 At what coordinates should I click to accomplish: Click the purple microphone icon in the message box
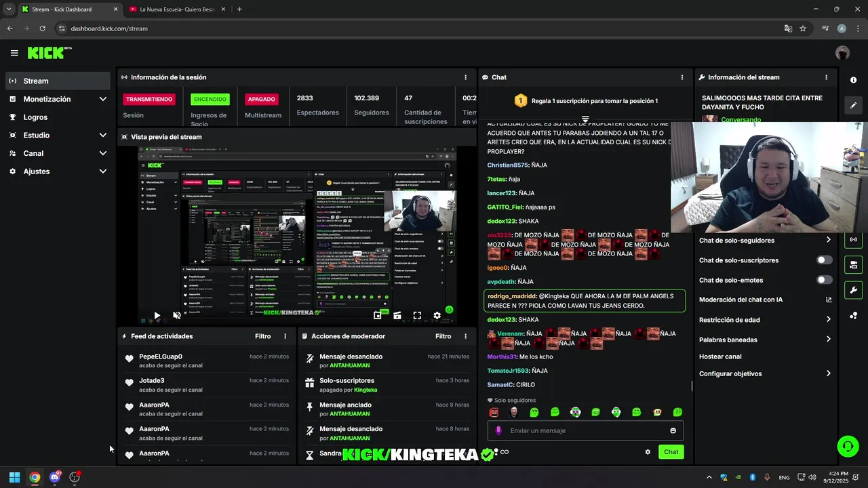[498, 430]
